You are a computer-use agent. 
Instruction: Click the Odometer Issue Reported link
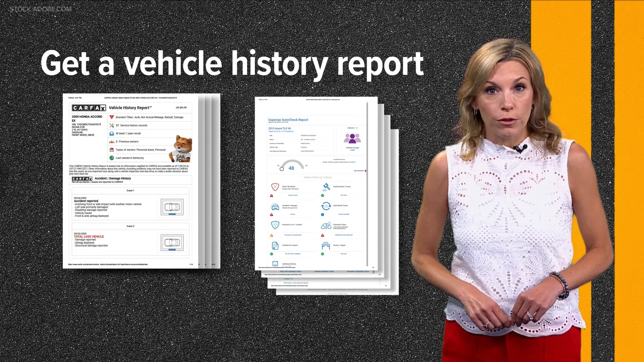coord(344,235)
